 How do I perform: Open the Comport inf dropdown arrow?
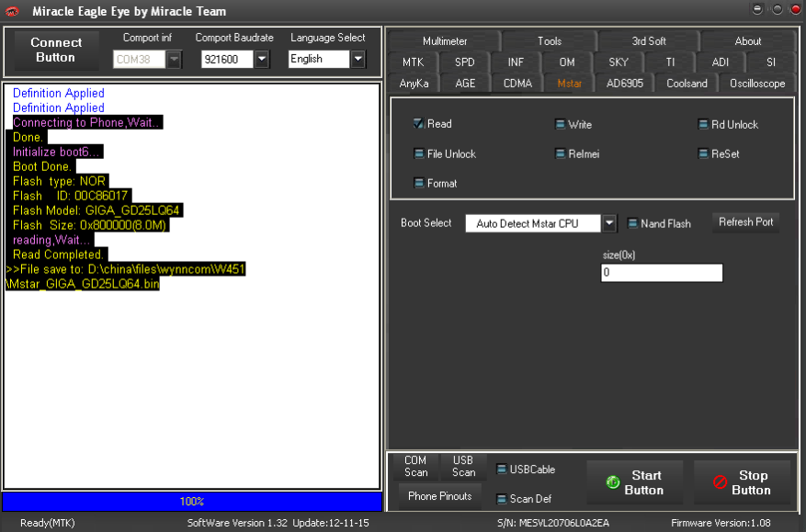coord(175,60)
